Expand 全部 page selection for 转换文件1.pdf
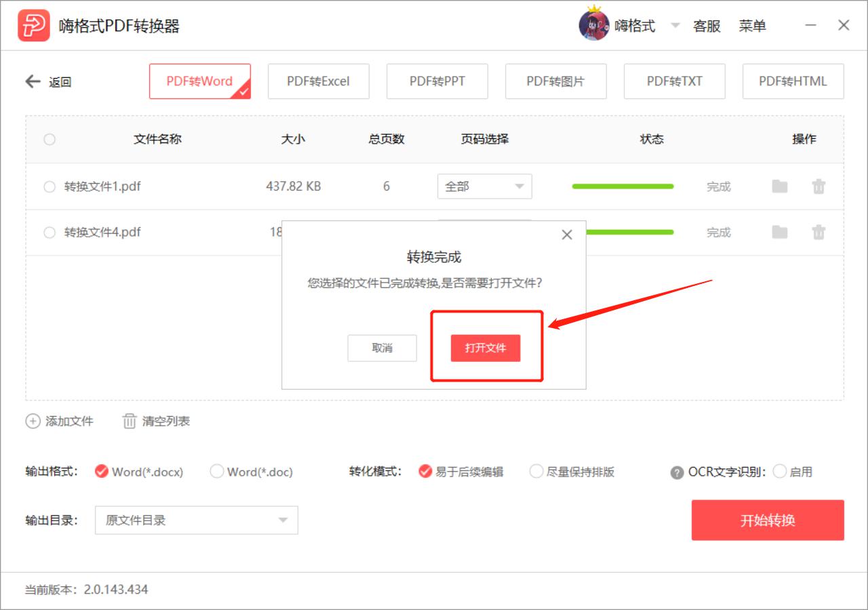Screen dimensions: 868x610 [485, 186]
